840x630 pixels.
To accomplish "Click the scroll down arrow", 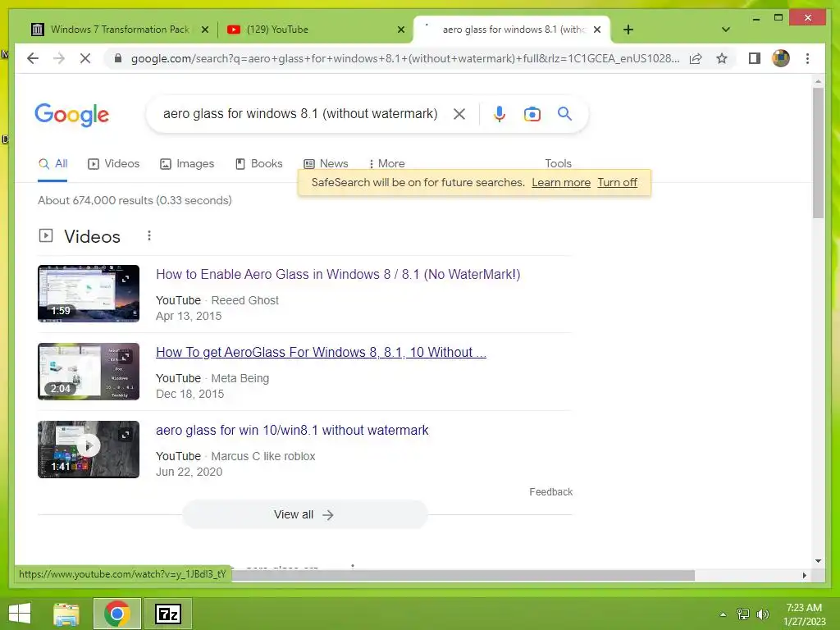I will click(x=818, y=561).
